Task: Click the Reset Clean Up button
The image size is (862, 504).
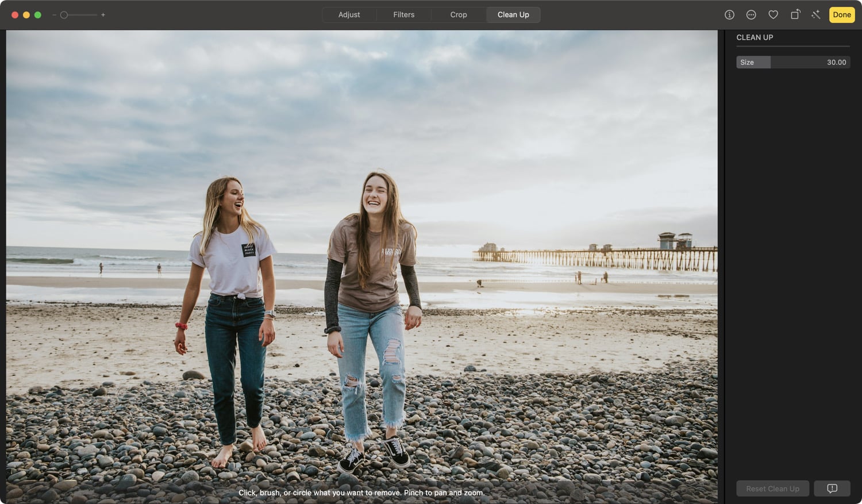Action: pos(772,488)
